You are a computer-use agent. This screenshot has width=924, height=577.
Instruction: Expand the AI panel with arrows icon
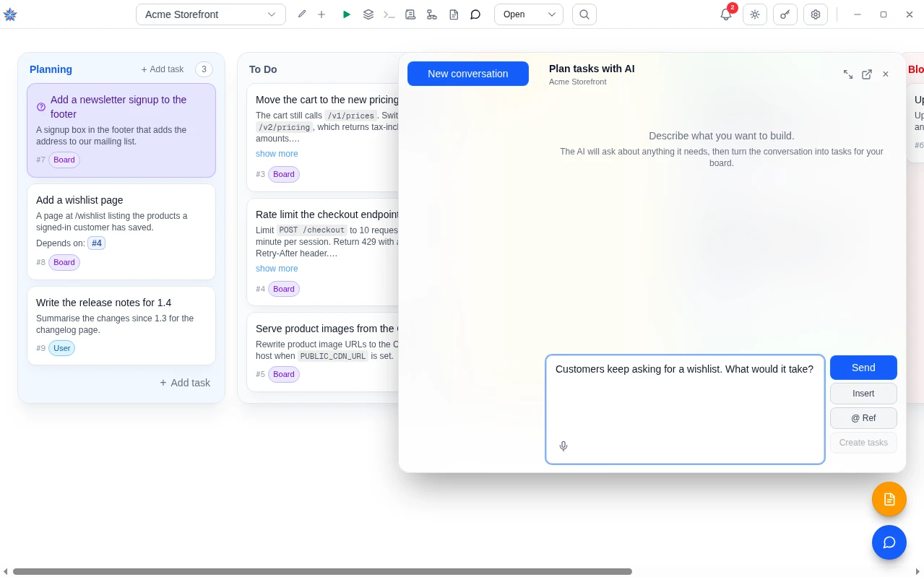(x=848, y=74)
